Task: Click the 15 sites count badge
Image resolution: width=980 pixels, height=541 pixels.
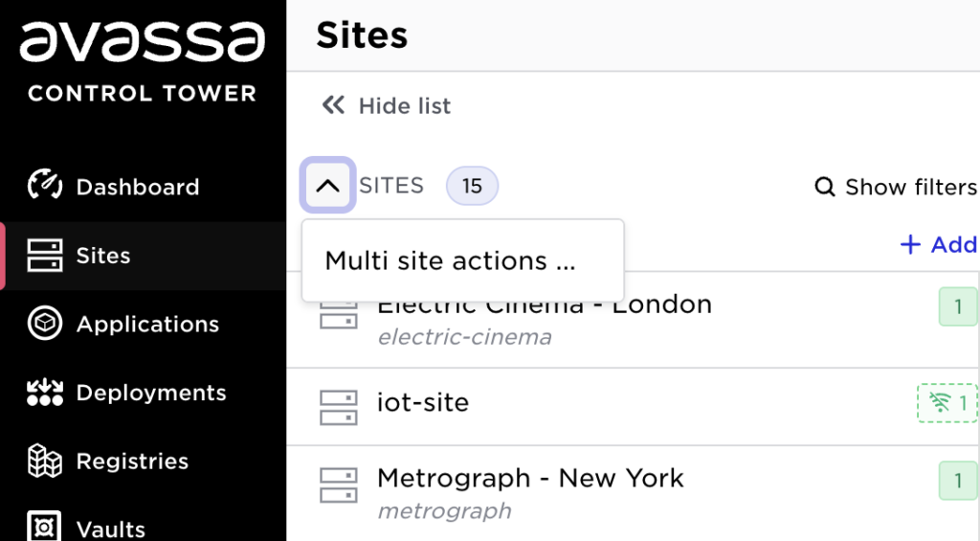Action: (x=472, y=186)
